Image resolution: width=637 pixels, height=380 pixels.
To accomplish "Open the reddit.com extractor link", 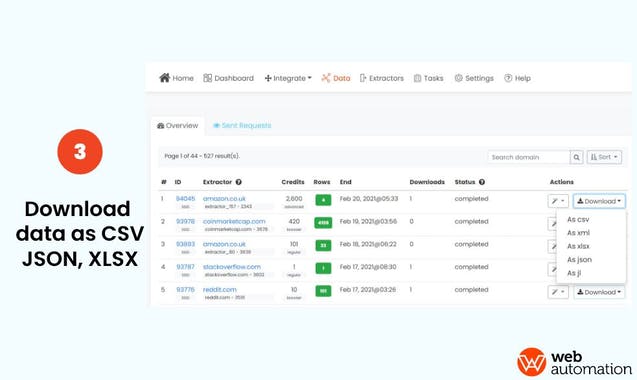I will [x=219, y=290].
